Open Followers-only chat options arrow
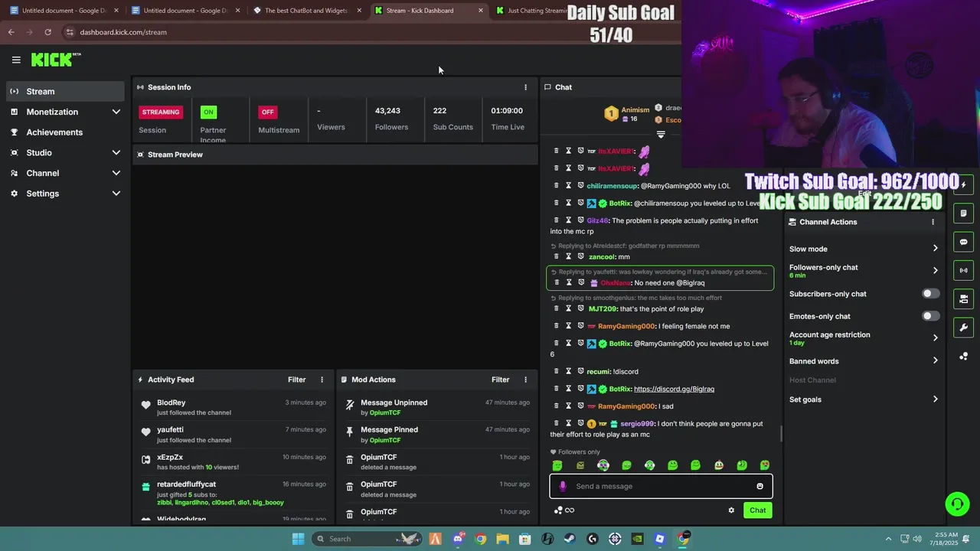980x551 pixels. [935, 271]
